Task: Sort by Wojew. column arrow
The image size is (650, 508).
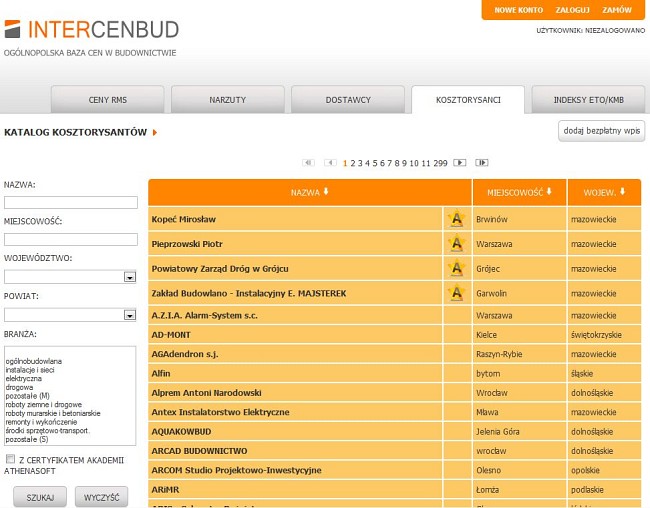Action: [x=624, y=192]
